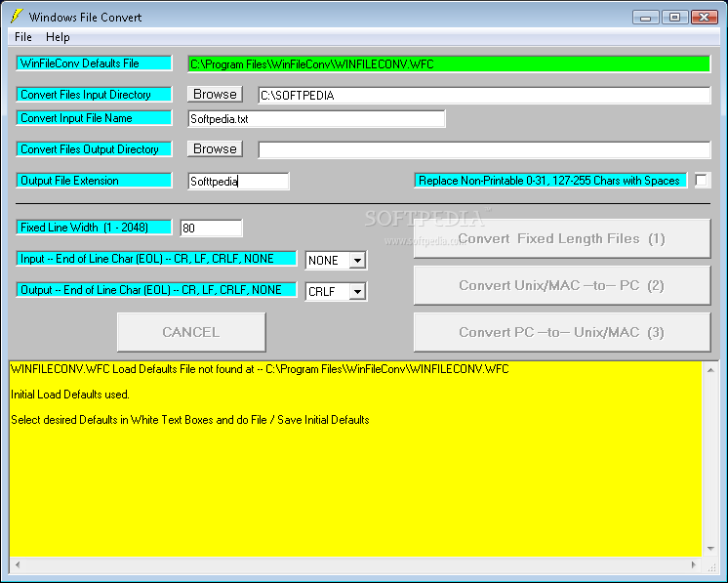The height and width of the screenshot is (583, 728).
Task: Click the 'Select desired Defaults in White Text Boxes' line
Action: tap(190, 420)
